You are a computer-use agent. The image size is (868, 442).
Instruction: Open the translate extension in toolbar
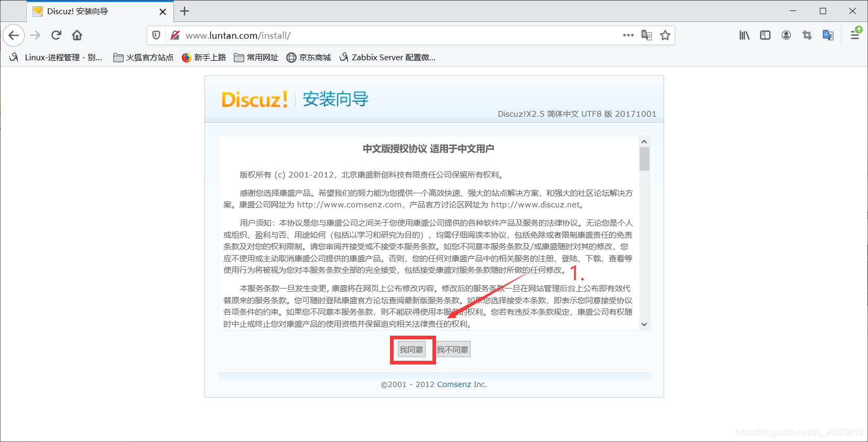[828, 35]
